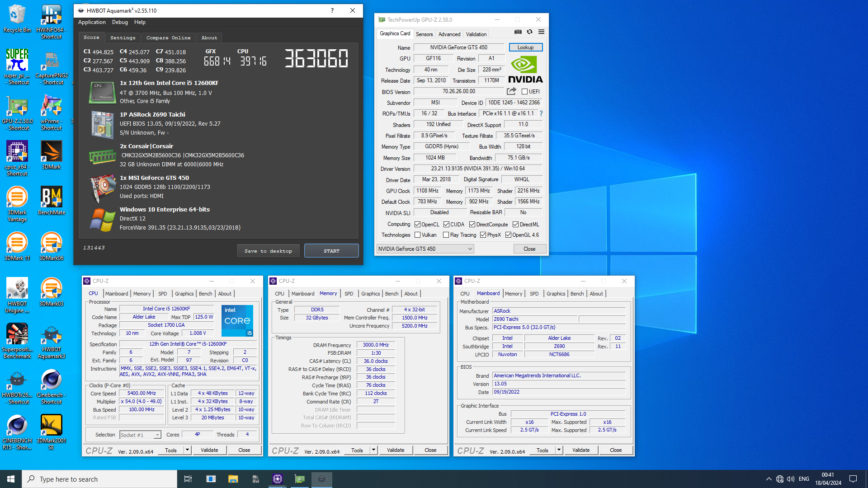The height and width of the screenshot is (488, 868).
Task: Open 3DMark 11 desktop icon
Action: 17,246
